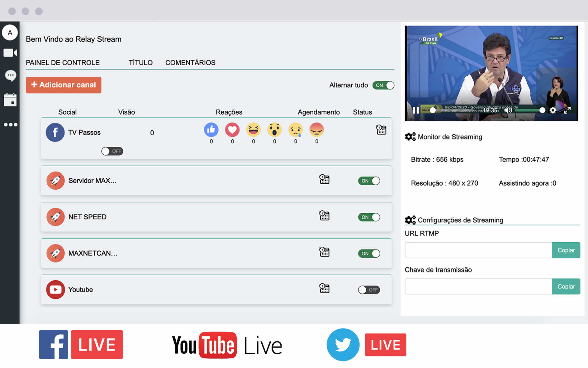Click the NET SPEED channel name
588x368 pixels.
click(87, 217)
